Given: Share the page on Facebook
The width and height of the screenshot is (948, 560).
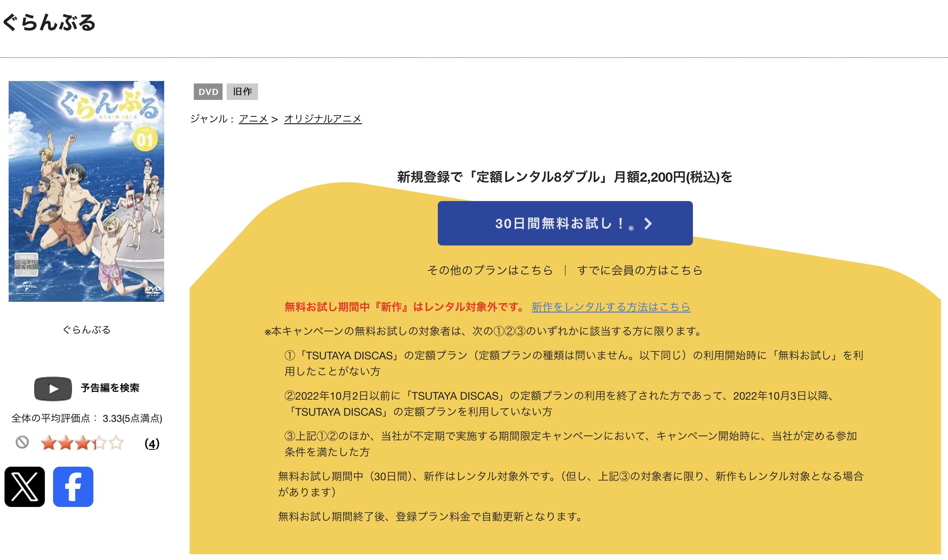Looking at the screenshot, I should click(x=73, y=487).
